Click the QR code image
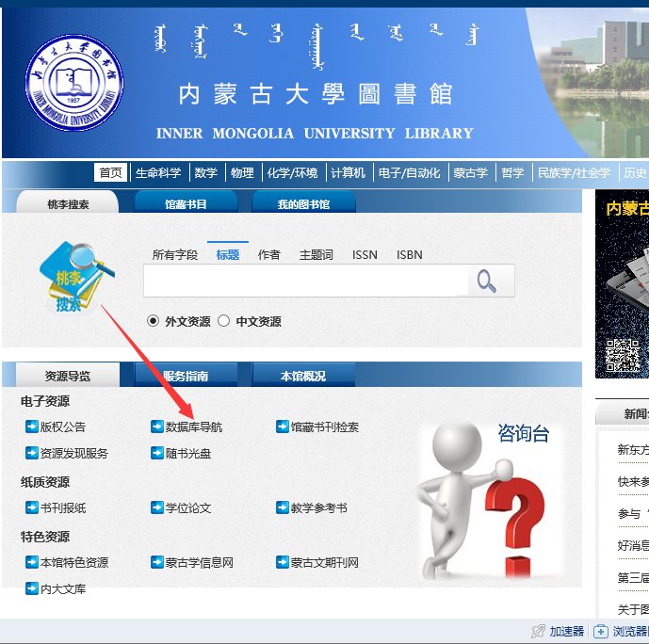649x644 pixels. 623,355
